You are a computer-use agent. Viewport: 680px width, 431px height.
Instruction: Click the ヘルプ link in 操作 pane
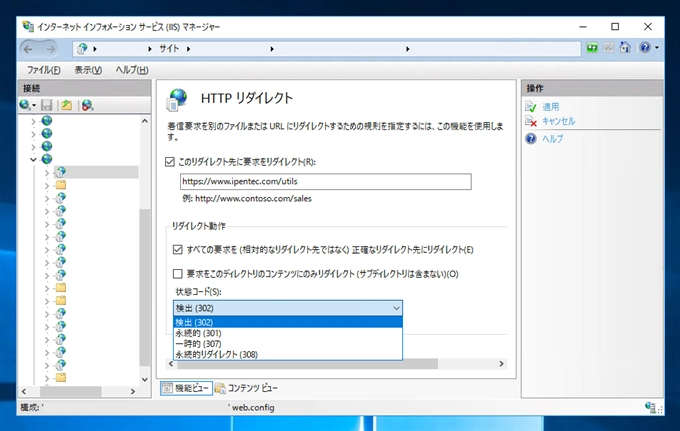pos(553,139)
